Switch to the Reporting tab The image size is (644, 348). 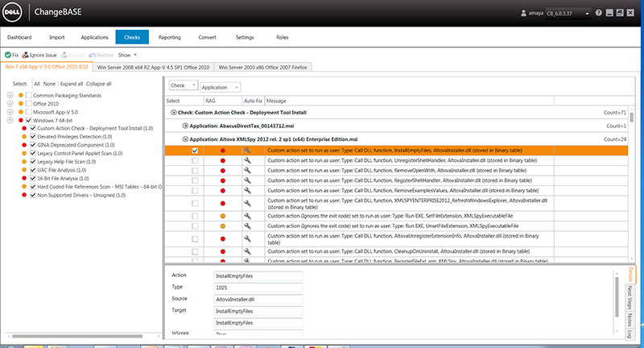(x=170, y=37)
